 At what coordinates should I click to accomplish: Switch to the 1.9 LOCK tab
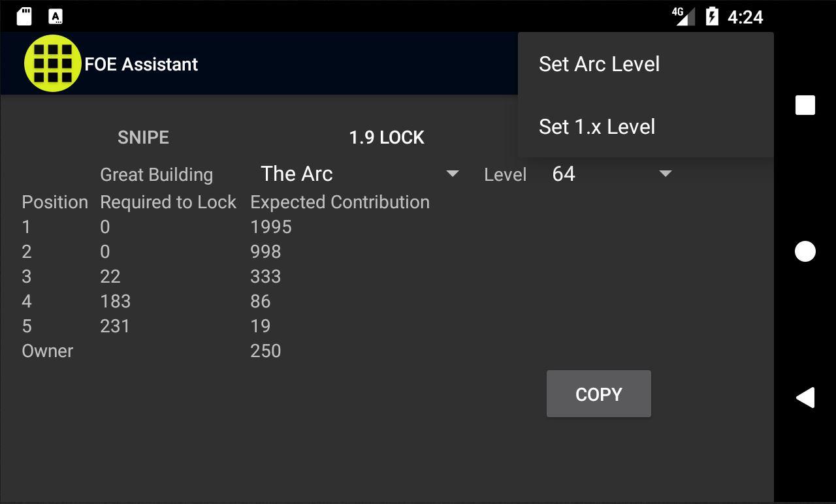tap(387, 137)
